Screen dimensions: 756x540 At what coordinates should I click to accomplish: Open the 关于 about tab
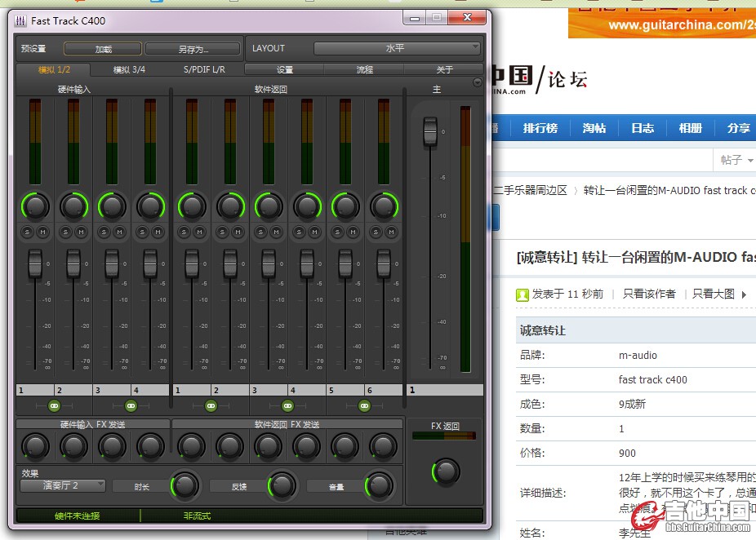pos(444,70)
